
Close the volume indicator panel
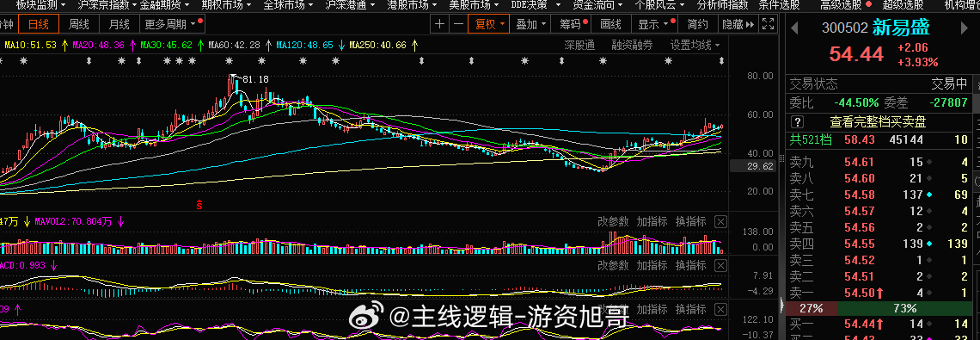720,222
